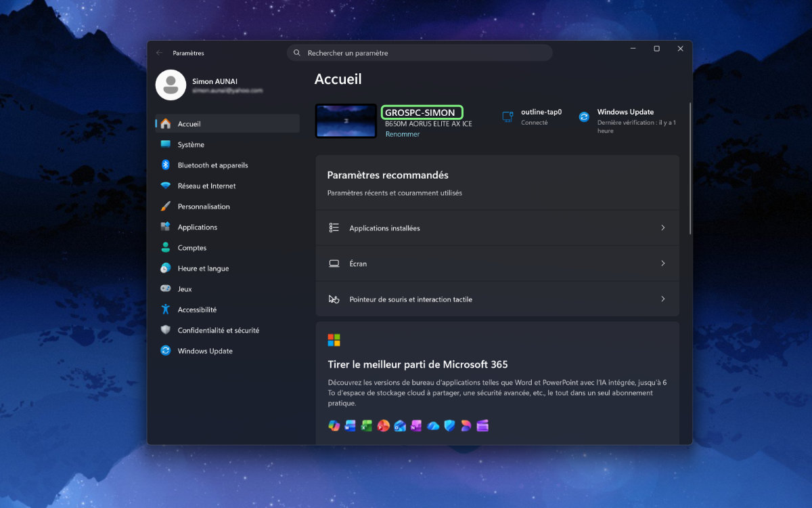
Task: Click the Tirer le meilleur parti de Microsoft 365 title
Action: click(x=418, y=364)
